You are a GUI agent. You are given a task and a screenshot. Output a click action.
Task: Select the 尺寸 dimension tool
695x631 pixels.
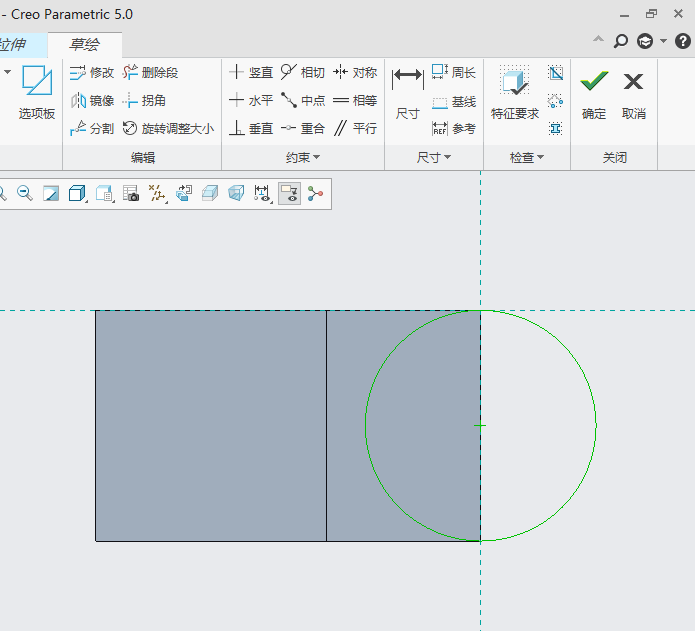407,92
